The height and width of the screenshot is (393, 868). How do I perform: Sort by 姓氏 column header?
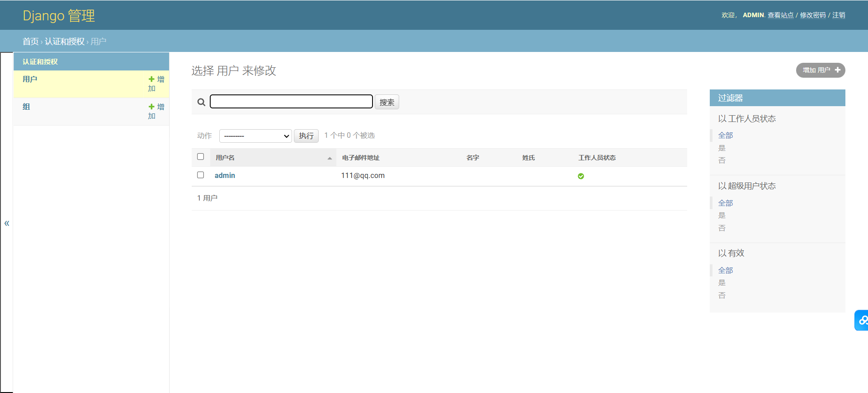pos(528,158)
